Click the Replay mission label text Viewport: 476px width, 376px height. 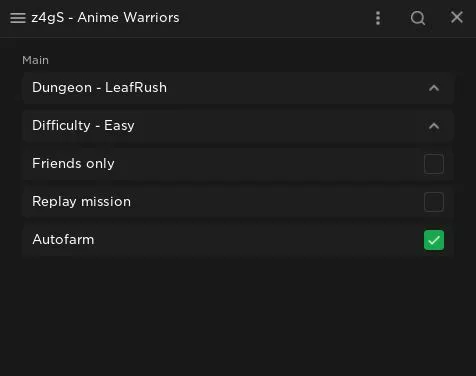pyautogui.click(x=82, y=202)
